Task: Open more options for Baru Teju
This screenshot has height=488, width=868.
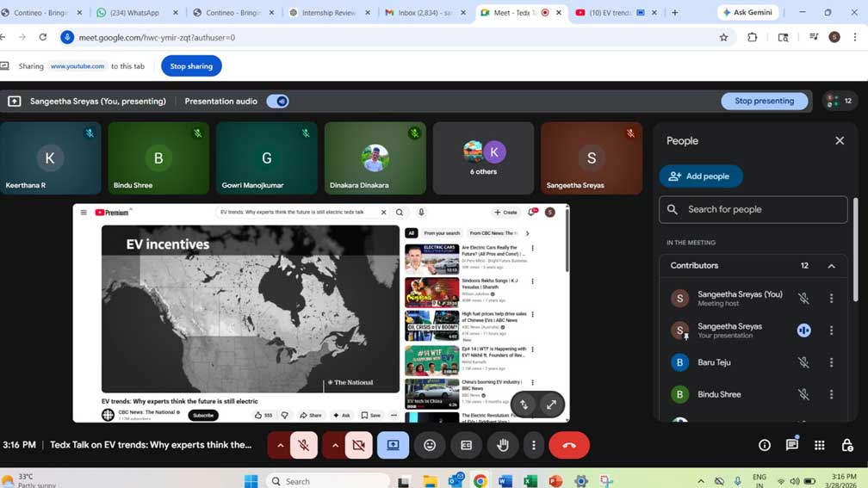Action: click(831, 362)
